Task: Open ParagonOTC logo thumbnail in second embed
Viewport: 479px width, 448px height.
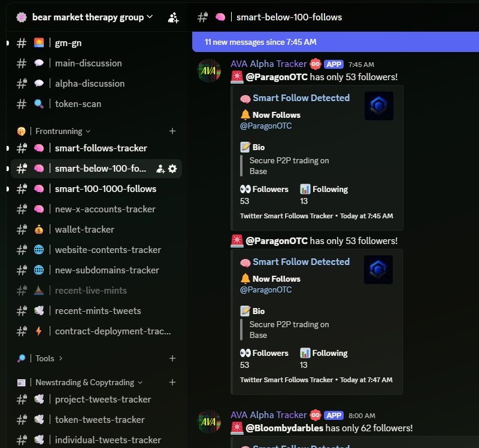Action: [378, 270]
